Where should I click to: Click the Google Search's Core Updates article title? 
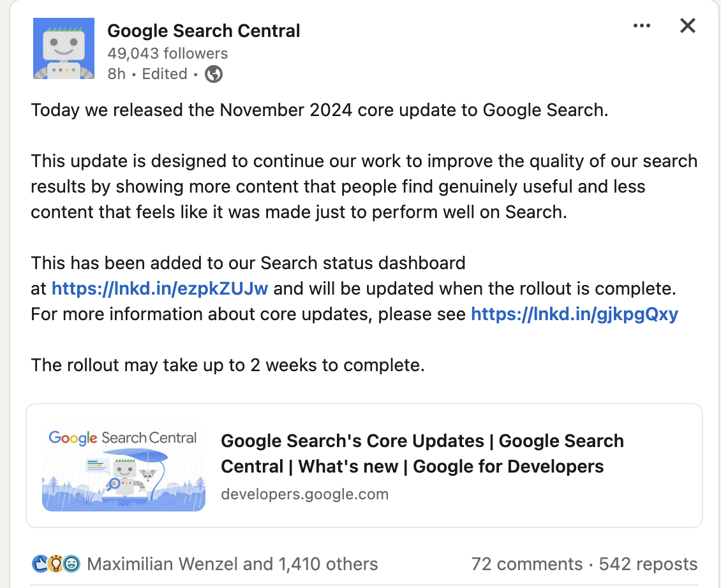(422, 453)
